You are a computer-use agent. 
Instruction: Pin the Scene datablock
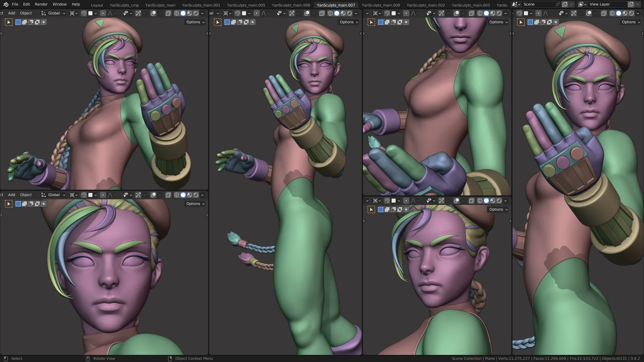[x=558, y=4]
